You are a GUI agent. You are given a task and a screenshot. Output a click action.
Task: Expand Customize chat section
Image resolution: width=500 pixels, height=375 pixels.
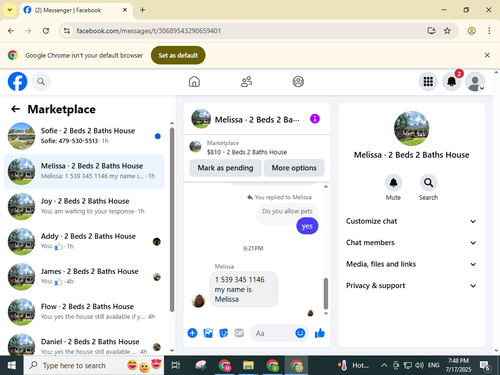pyautogui.click(x=411, y=221)
